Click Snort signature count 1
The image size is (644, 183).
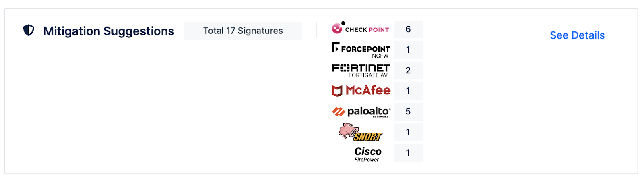tap(408, 132)
